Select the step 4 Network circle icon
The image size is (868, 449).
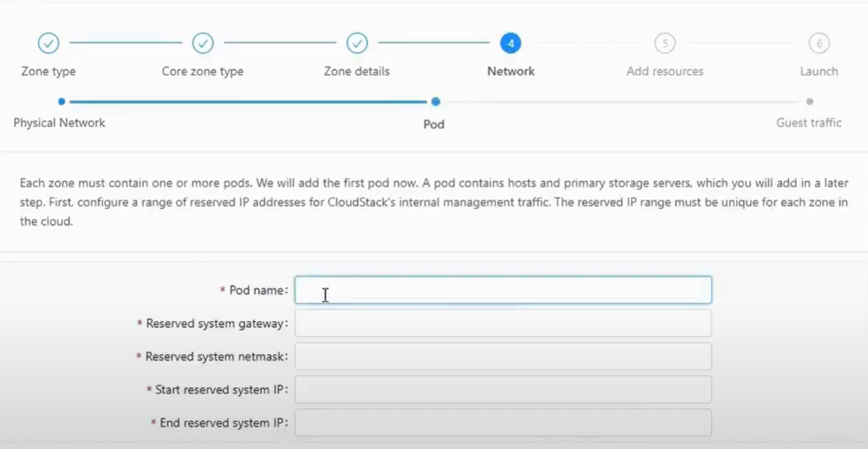coord(510,43)
